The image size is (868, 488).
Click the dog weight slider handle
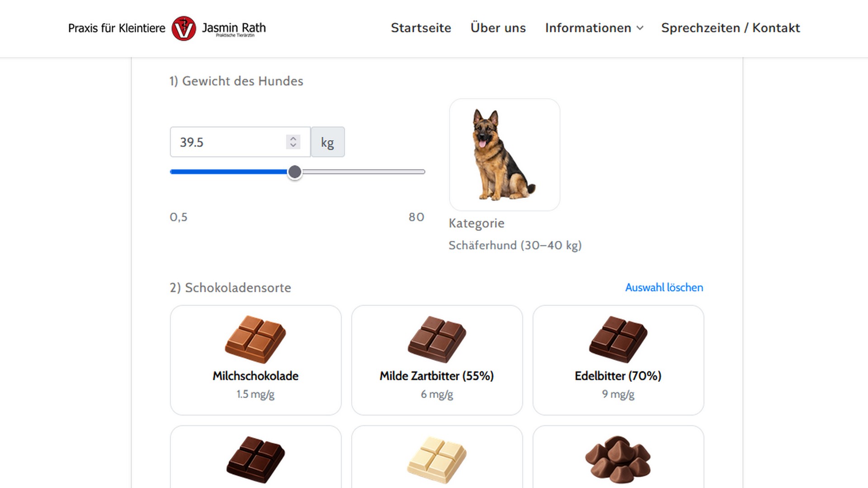pyautogui.click(x=295, y=172)
